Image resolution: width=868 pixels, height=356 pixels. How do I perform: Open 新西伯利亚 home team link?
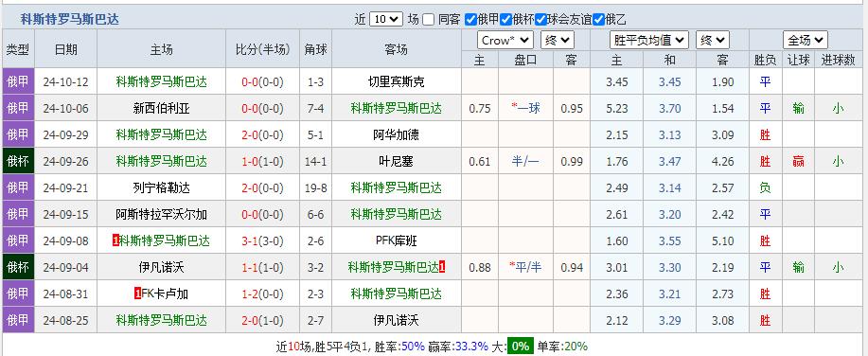(x=161, y=109)
